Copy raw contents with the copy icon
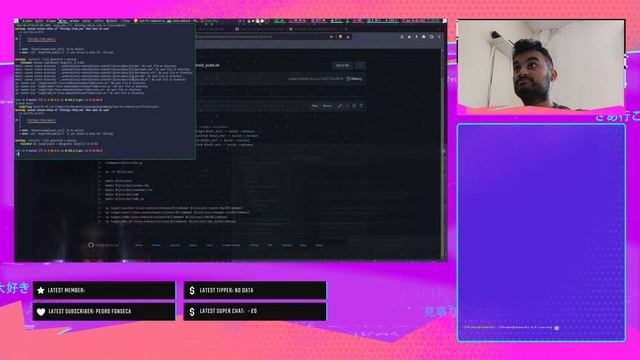Screen dimensions: 640x360 354,106
